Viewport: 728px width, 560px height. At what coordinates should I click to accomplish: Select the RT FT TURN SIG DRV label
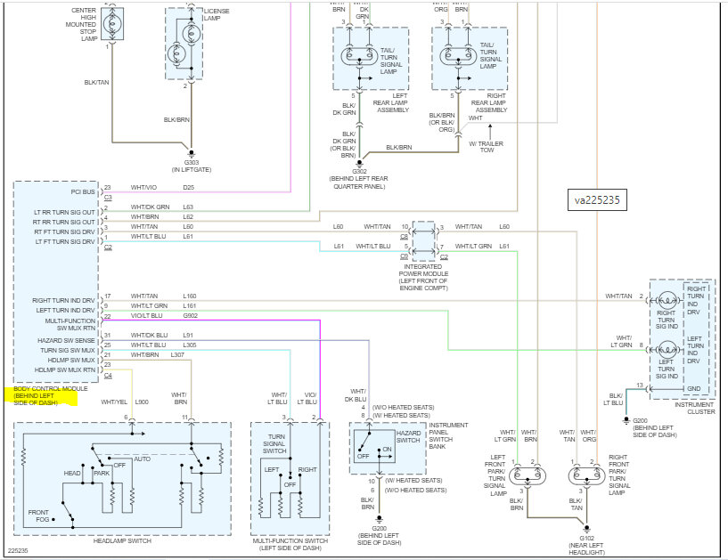coord(64,232)
